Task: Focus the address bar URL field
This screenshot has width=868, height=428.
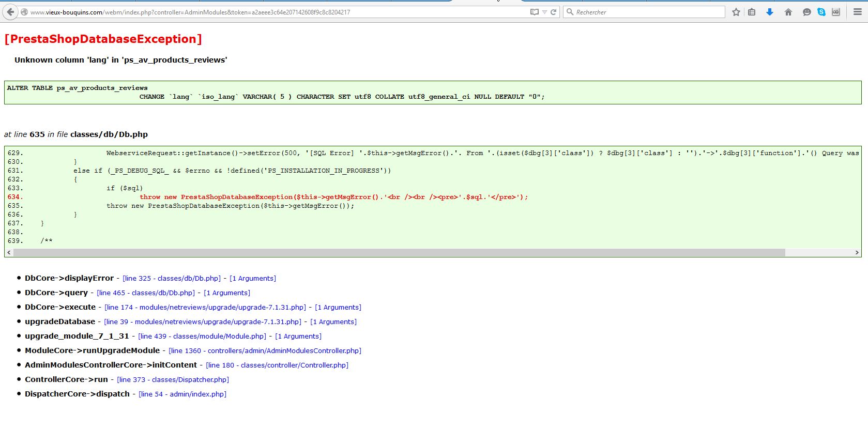Action: 279,12
